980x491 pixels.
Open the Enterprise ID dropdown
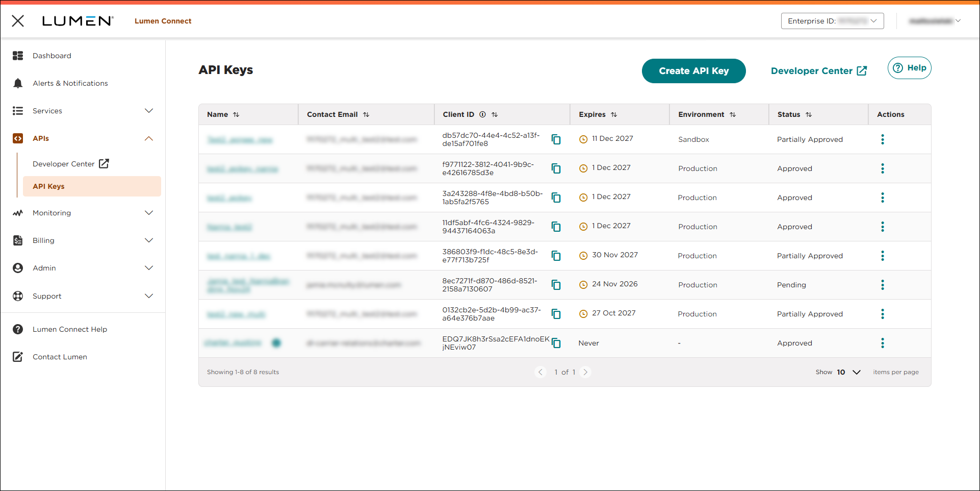[x=832, y=21]
